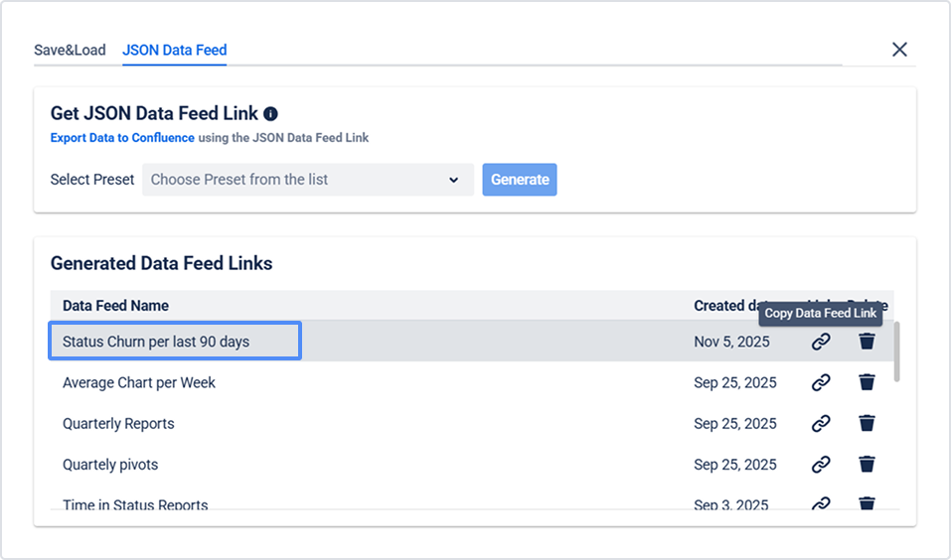The image size is (951, 560).
Task: Click the Average Chart per Week row name
Action: [x=139, y=382]
